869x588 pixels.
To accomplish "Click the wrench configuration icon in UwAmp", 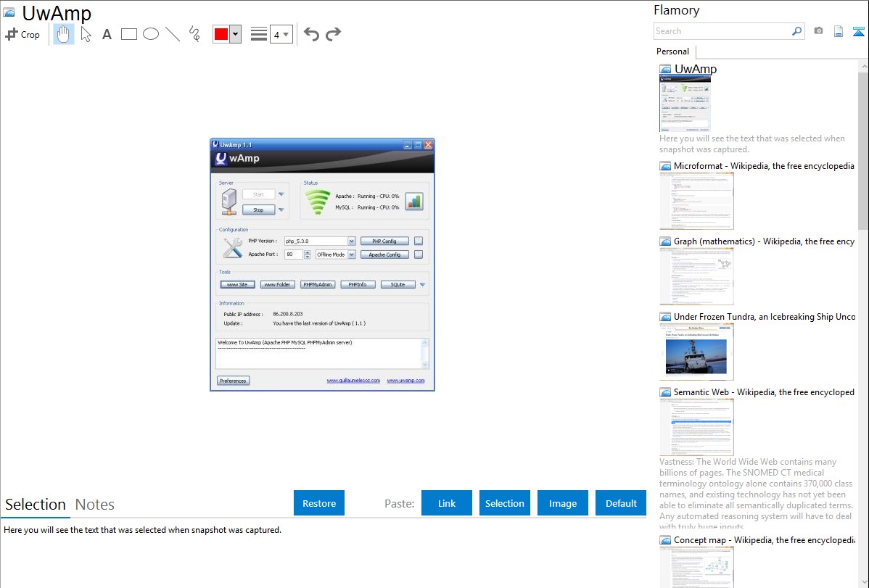I will (232, 248).
